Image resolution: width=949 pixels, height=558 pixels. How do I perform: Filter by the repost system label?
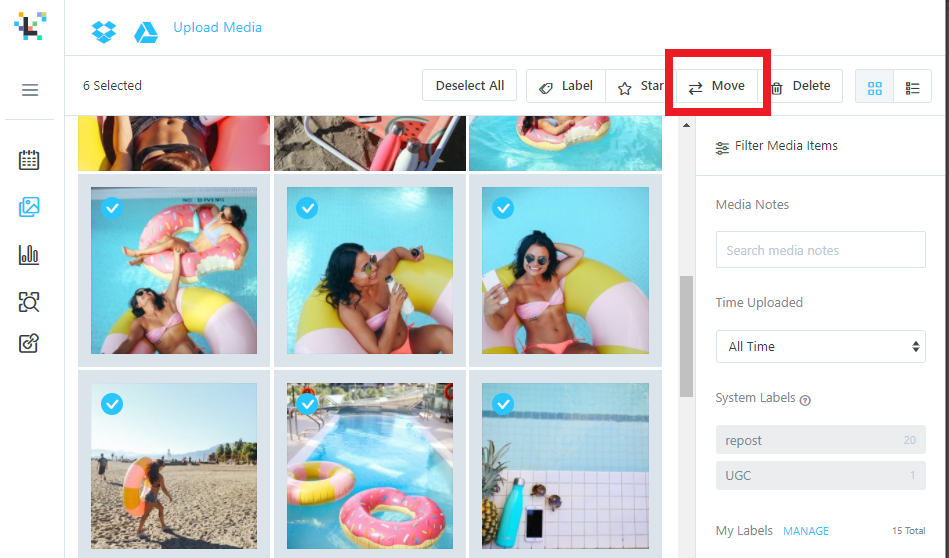coord(820,440)
